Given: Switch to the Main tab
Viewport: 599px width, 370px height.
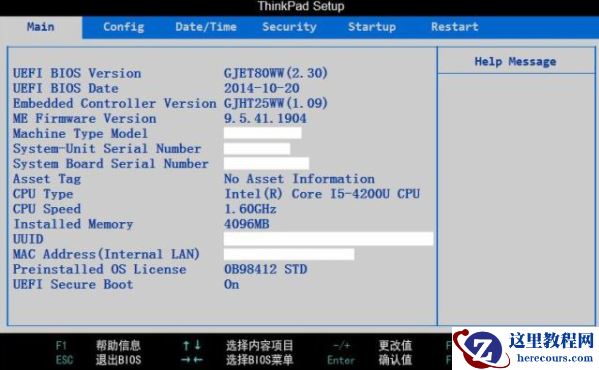Looking at the screenshot, I should [40, 27].
